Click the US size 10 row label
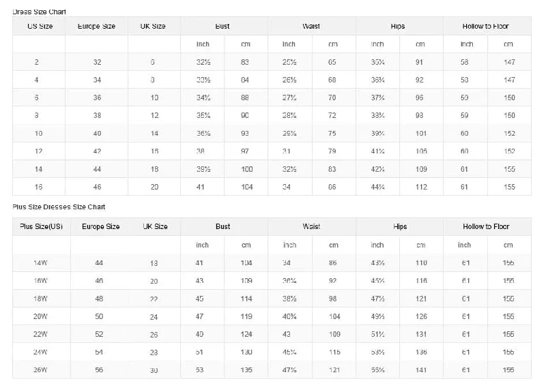 38,133
